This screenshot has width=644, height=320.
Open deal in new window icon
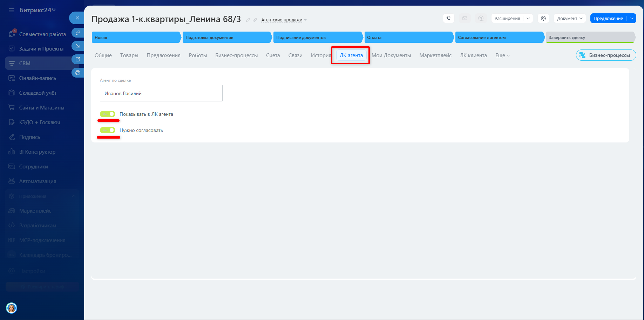[78, 59]
